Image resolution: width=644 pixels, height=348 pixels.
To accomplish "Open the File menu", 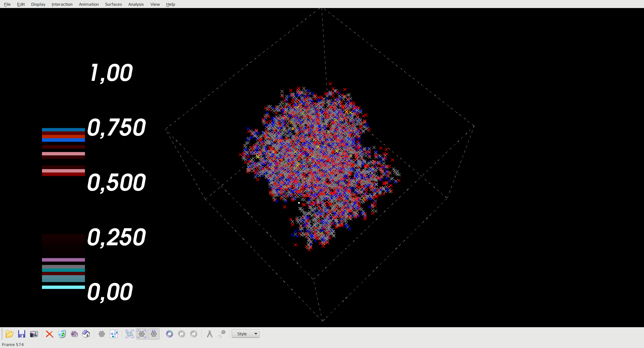I will (x=7, y=4).
